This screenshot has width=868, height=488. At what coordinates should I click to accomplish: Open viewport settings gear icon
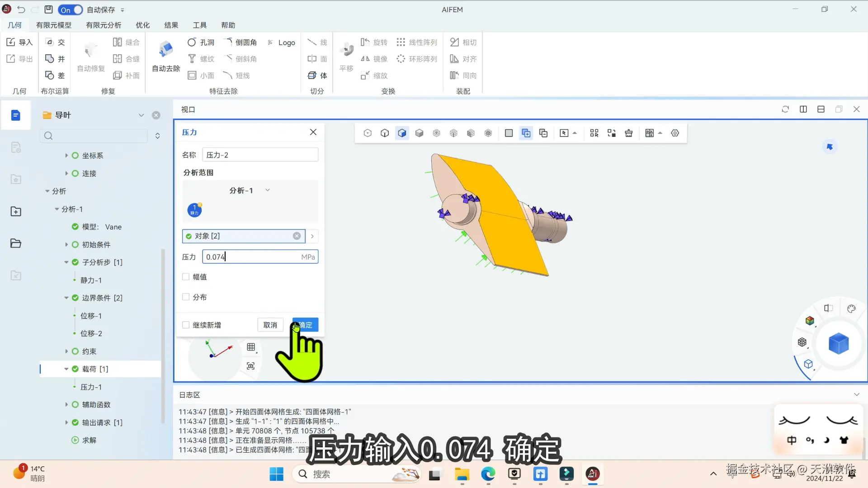(x=675, y=133)
